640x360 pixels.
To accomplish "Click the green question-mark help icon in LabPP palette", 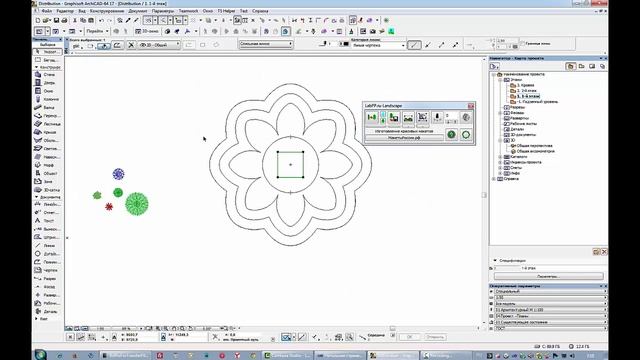I will pos(451,134).
